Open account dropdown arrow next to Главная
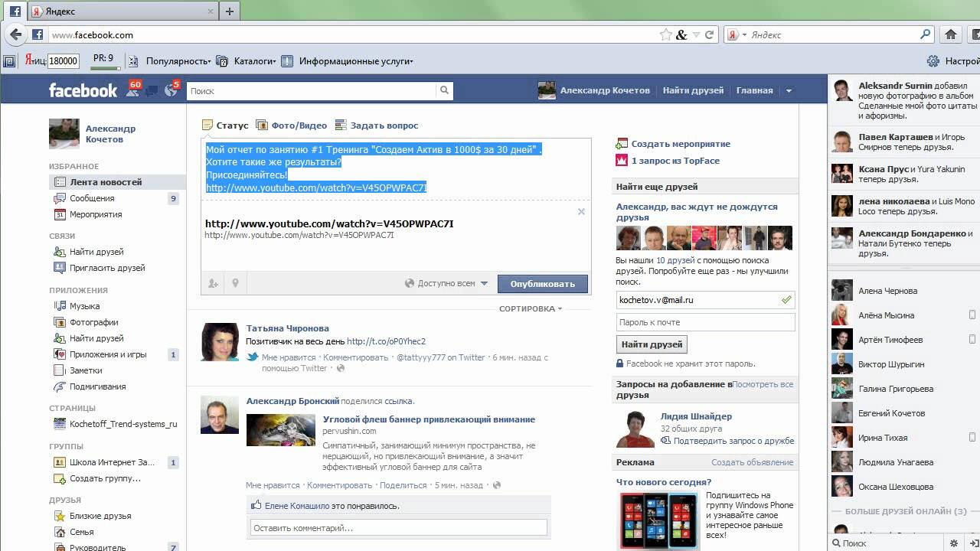 click(789, 91)
